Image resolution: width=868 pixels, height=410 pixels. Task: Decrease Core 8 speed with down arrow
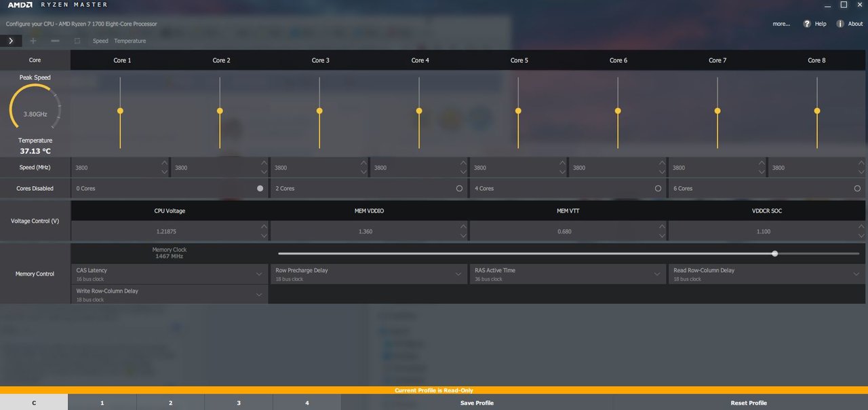click(861, 172)
